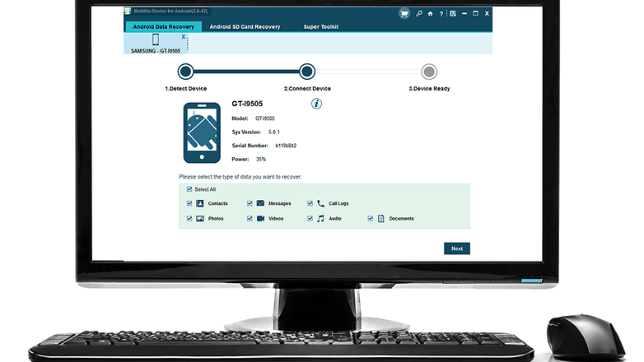Toggle the Select All checkbox
This screenshot has width=644, height=362.
click(189, 189)
